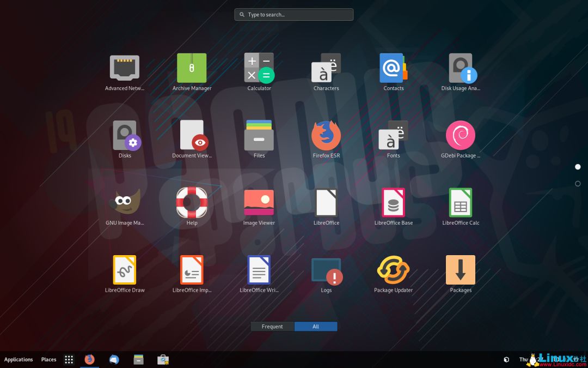Launch Disk Usage Analyzer
Screen dimensions: 588x368
coord(461,68)
